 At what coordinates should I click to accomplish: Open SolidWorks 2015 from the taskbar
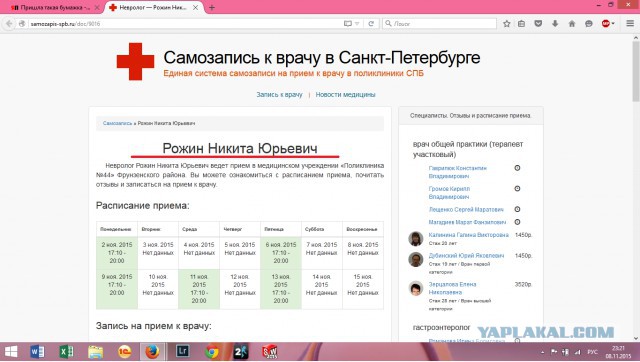coord(270,352)
